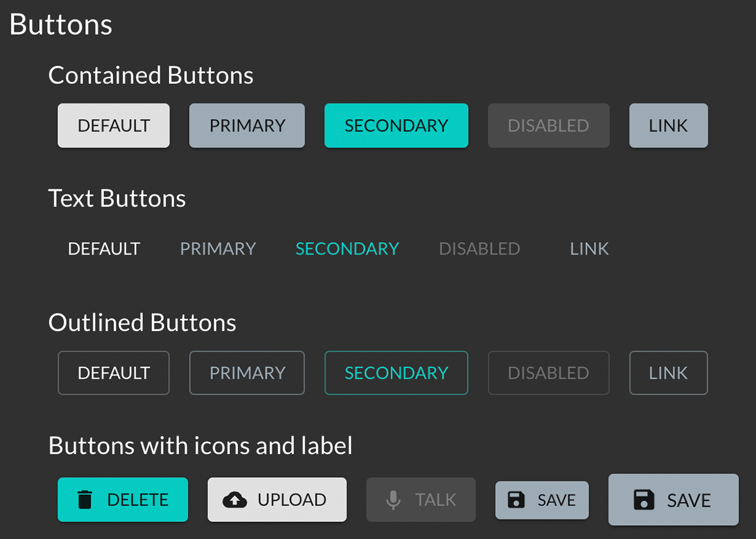Select the Primary text button
Image resolution: width=756 pixels, height=539 pixels.
pyautogui.click(x=218, y=248)
